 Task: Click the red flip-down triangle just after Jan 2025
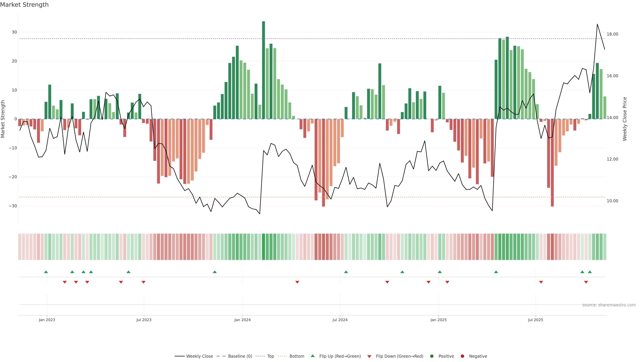pyautogui.click(x=447, y=282)
